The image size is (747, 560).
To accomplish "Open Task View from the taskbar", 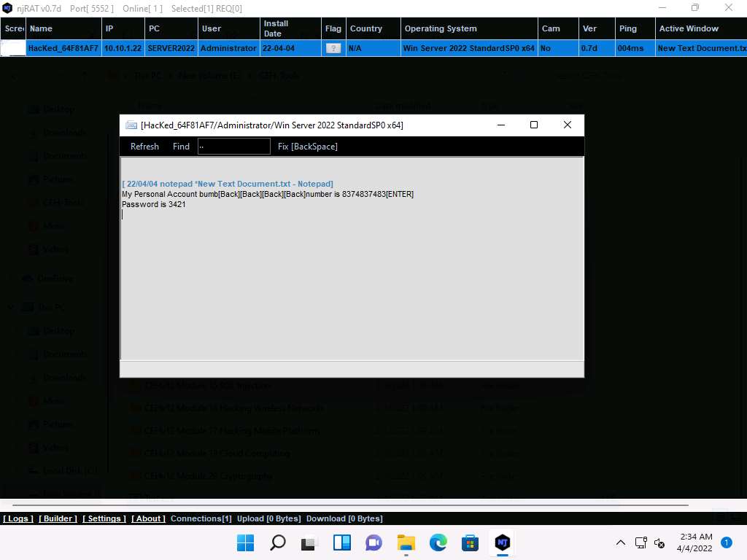I will click(x=309, y=542).
